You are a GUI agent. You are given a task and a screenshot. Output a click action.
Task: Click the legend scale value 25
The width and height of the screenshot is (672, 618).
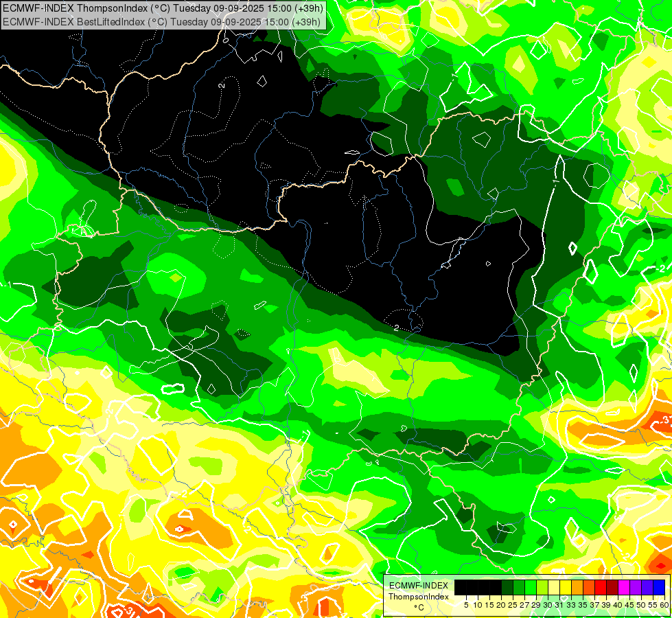[513, 605]
